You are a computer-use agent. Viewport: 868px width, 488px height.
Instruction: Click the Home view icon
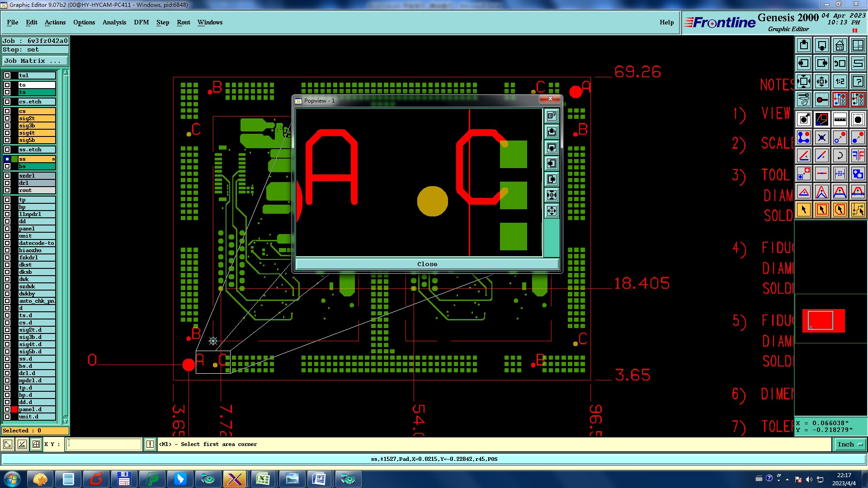click(x=840, y=45)
